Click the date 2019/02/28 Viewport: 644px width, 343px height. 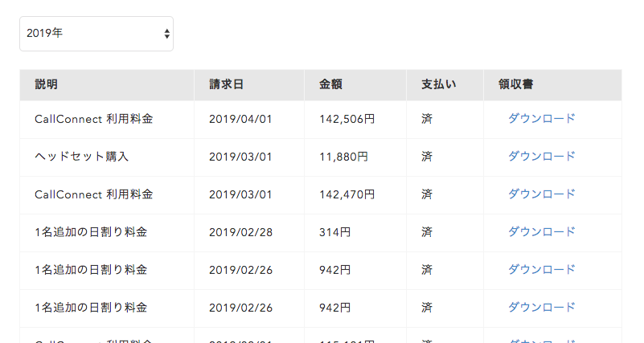point(240,233)
